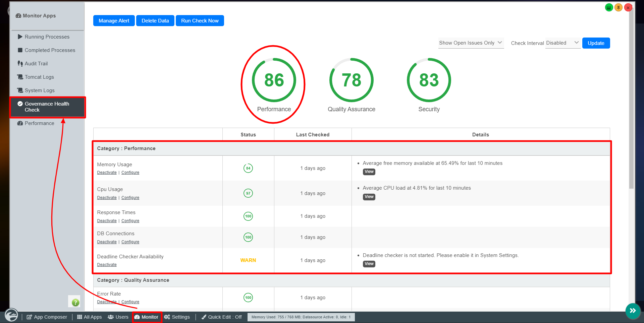The height and width of the screenshot is (323, 644).
Task: Deactivate the Memory Usage check
Action: pos(107,173)
